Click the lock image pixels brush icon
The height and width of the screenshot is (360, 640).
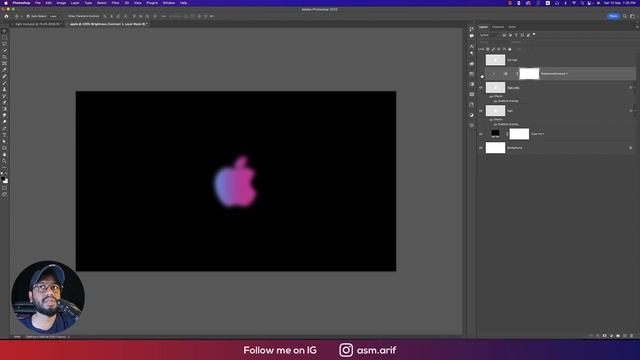[493, 49]
